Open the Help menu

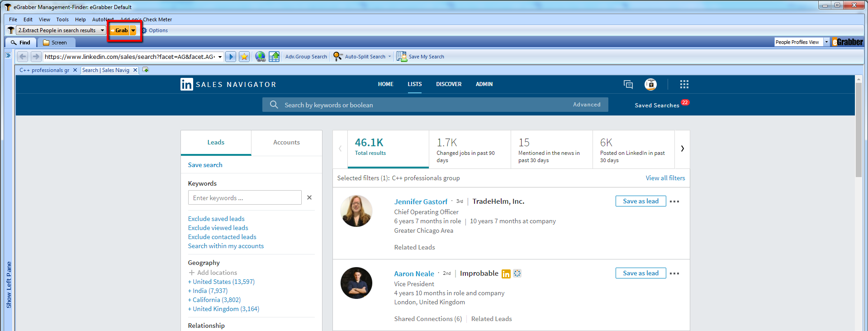[x=81, y=19]
